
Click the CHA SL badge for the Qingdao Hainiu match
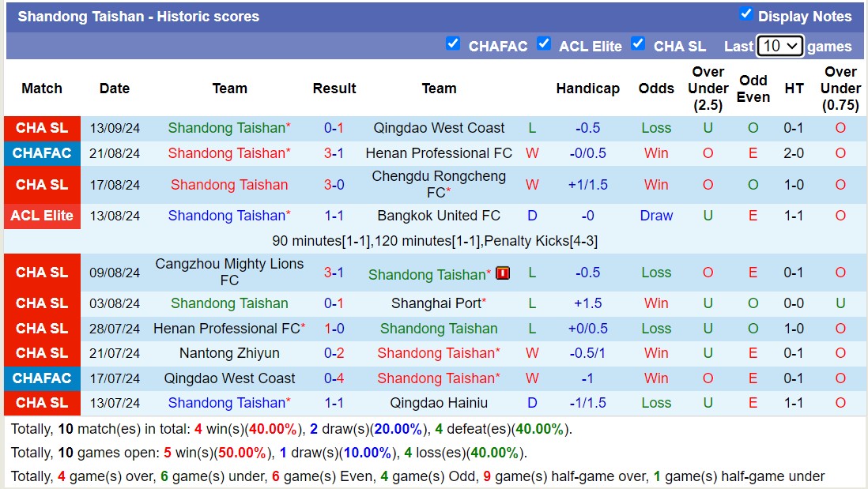click(x=41, y=403)
